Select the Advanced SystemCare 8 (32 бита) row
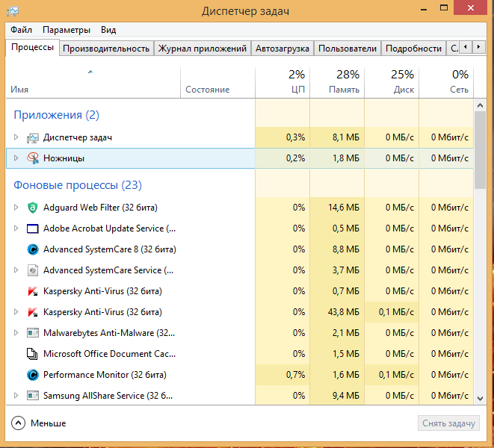494x448 pixels. [239, 249]
